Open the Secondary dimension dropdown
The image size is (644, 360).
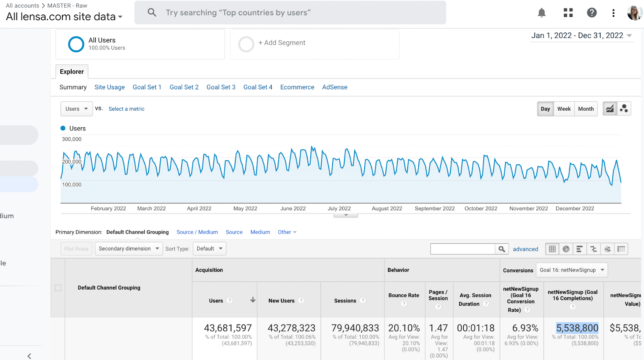coord(129,248)
